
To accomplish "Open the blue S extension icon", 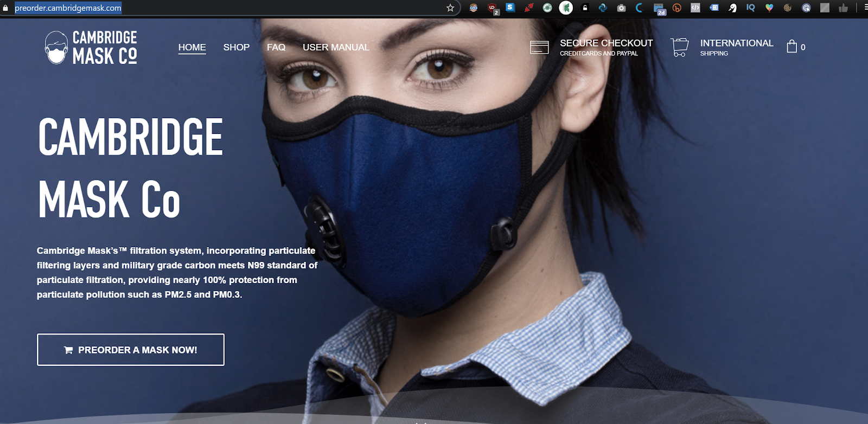I will (510, 7).
